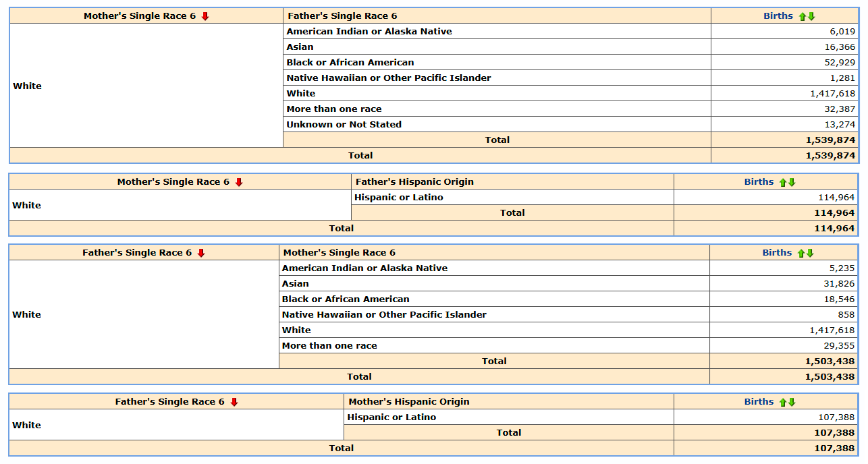Image resolution: width=868 pixels, height=464 pixels.
Task: Select the Mother's Hispanic Origin column header
Action: click(409, 401)
